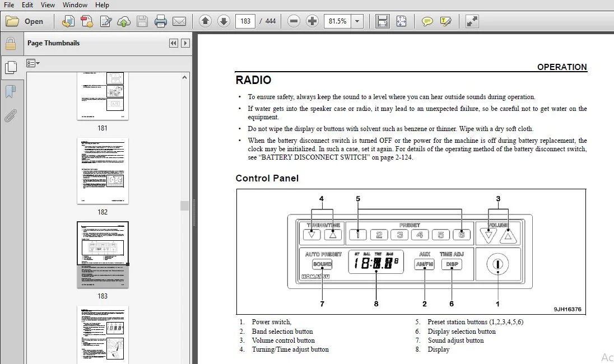This screenshot has width=614, height=364.
Task: Open the Help menu
Action: pos(102,4)
